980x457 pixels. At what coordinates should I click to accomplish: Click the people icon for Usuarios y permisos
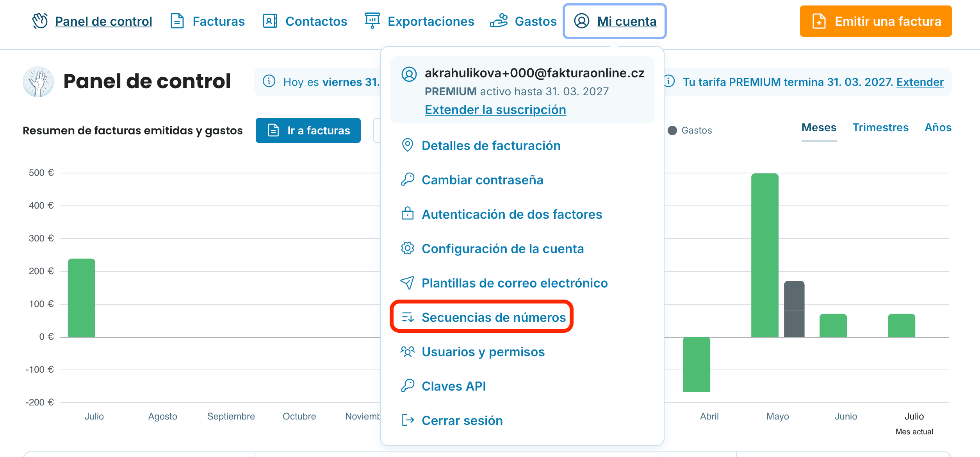[407, 352]
